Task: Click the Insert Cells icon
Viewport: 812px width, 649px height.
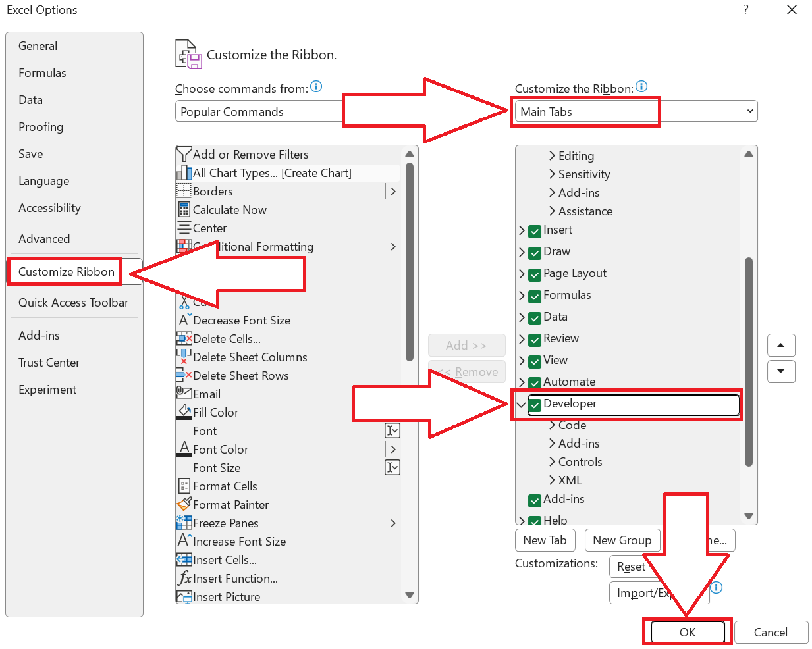Action: click(184, 560)
